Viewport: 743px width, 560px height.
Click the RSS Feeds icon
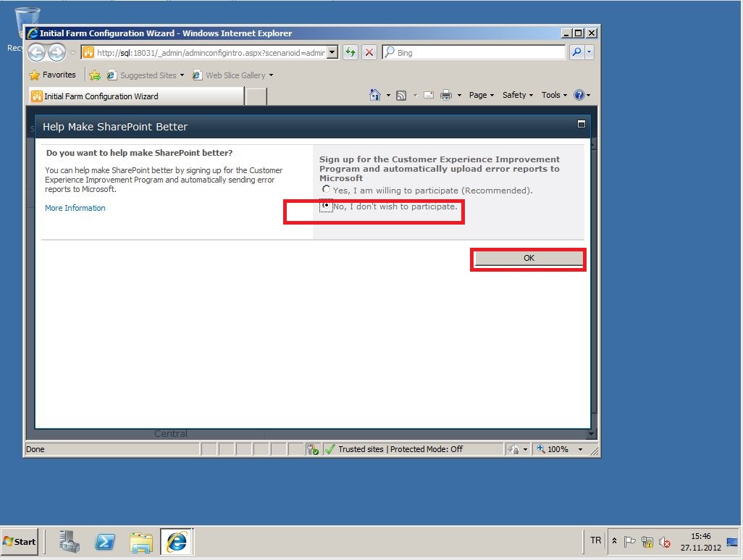(x=401, y=96)
